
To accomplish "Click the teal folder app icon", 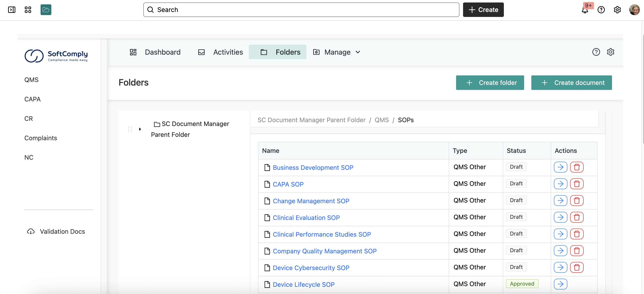I will [46, 10].
